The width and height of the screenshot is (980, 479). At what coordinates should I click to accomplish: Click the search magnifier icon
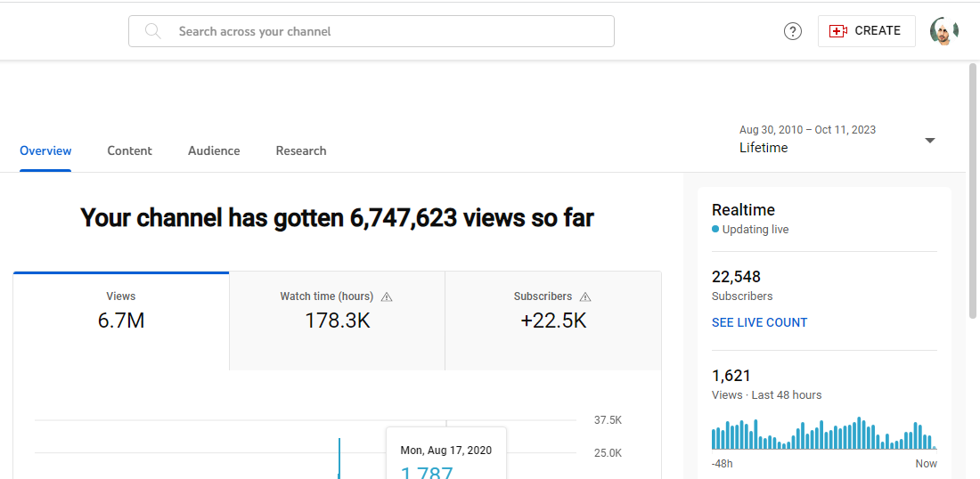tap(153, 31)
